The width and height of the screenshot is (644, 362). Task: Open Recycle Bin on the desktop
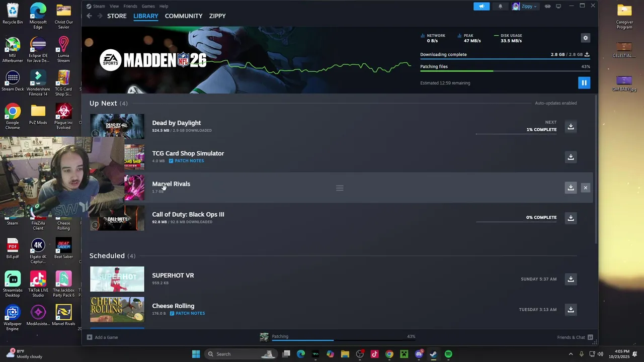[13, 14]
